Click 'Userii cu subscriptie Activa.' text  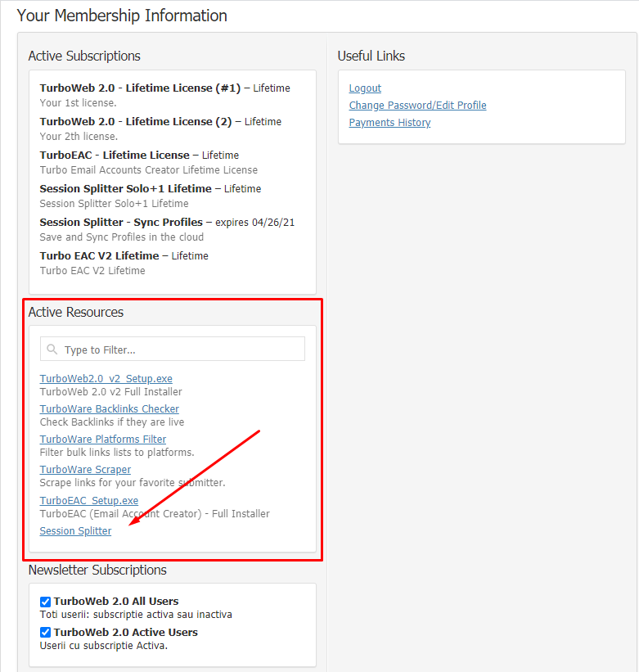[x=104, y=646]
